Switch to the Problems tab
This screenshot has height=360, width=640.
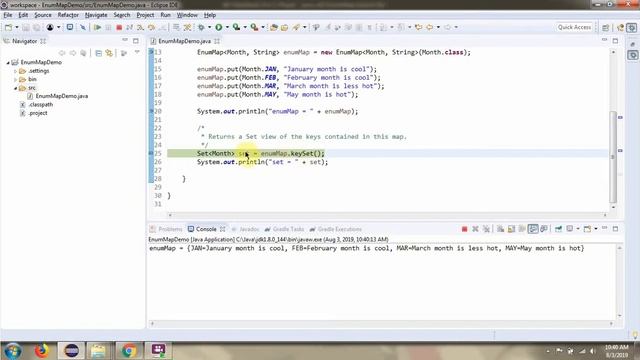click(166, 229)
